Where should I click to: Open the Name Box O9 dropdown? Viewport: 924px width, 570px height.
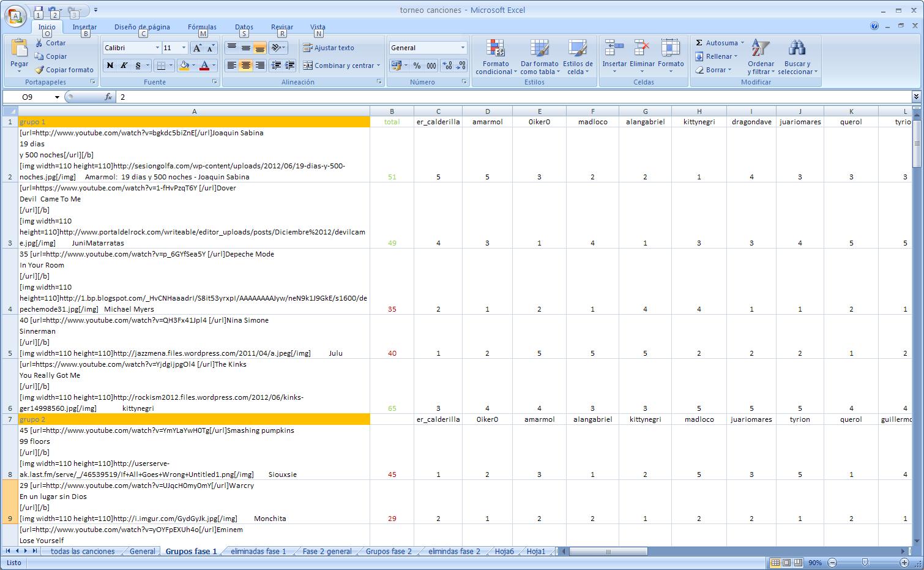pos(57,97)
